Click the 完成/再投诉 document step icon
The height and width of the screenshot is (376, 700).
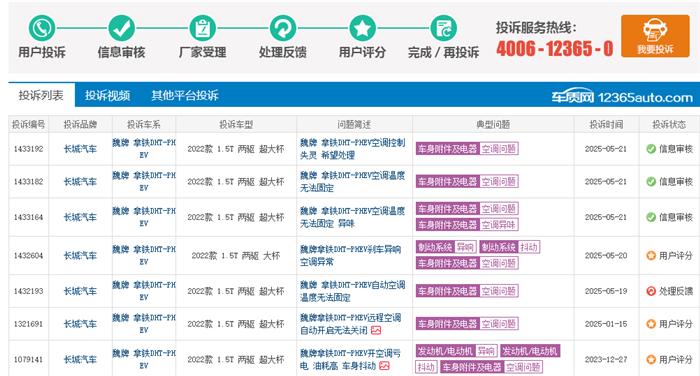pos(443,28)
